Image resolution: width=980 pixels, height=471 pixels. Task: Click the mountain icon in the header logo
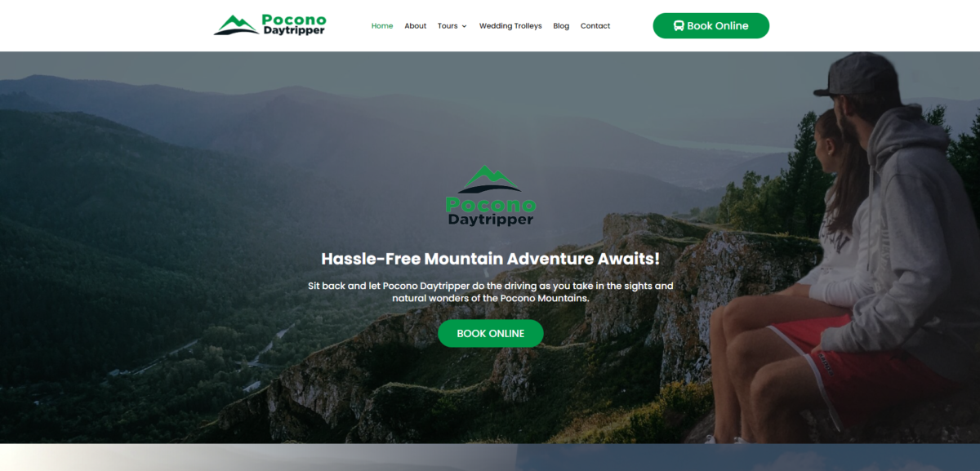click(x=236, y=24)
